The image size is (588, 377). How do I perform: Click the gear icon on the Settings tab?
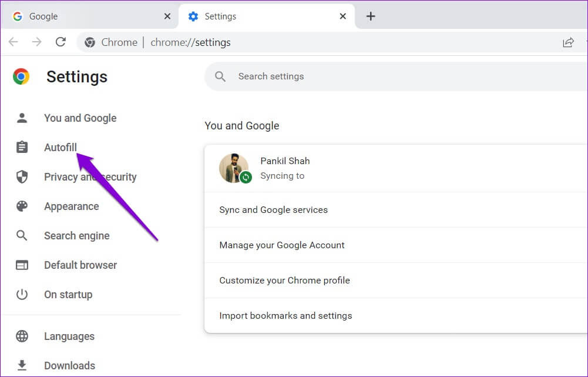pos(193,16)
